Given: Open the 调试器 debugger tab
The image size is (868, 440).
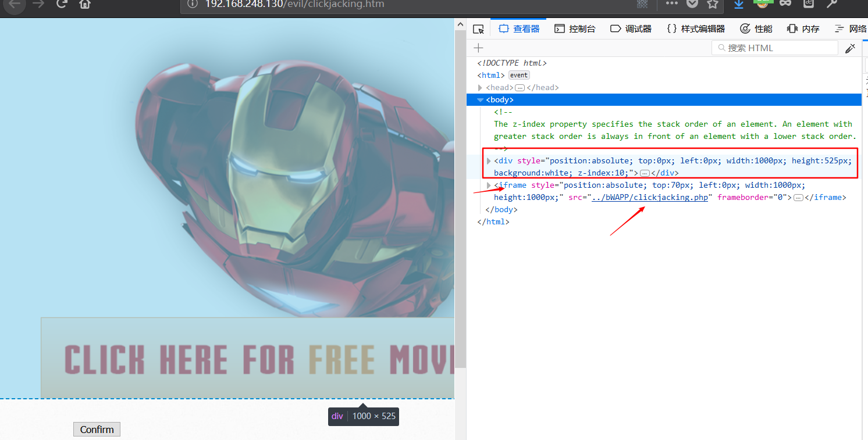Looking at the screenshot, I should 631,29.
